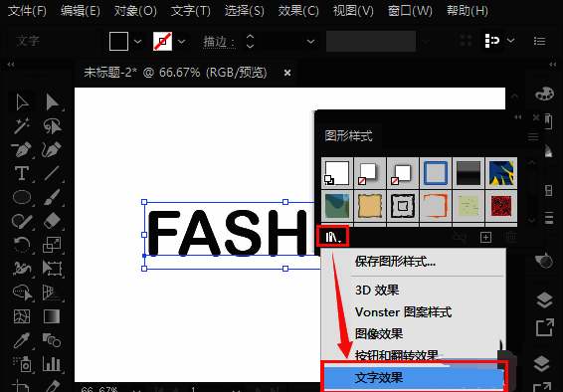Pick the Line Segment tool
This screenshot has height=392, width=563.
click(x=52, y=173)
